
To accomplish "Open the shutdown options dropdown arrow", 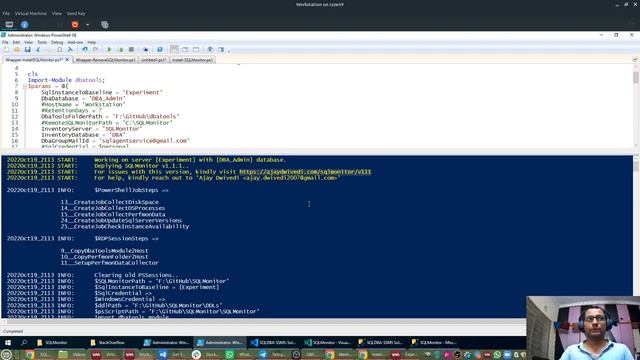I will click(x=87, y=24).
